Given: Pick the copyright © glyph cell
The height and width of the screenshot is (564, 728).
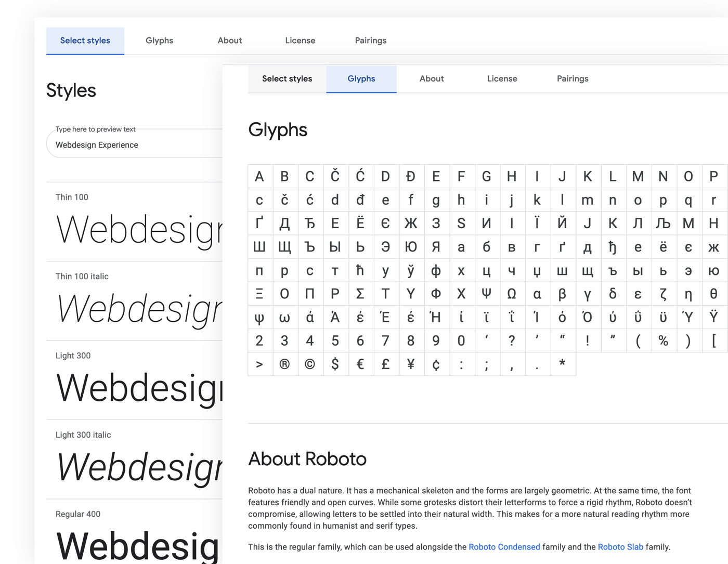Looking at the screenshot, I should coord(310,364).
